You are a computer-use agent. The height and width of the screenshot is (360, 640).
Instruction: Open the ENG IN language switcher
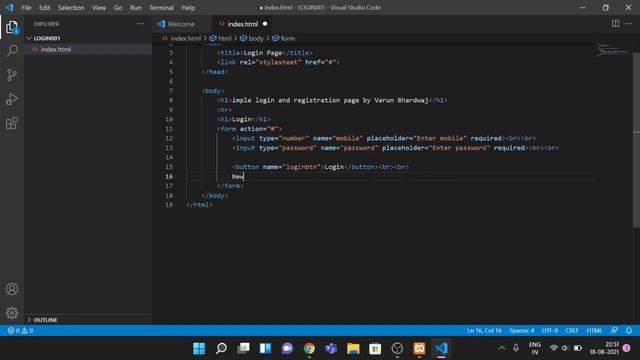[x=535, y=348]
